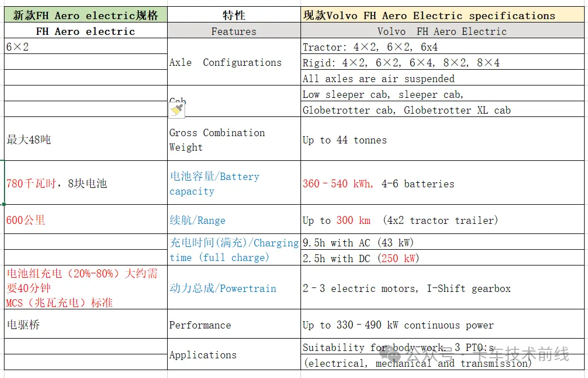The image size is (588, 378).
Task: Click '2 - 3 electric motors, I-Shift gearbox' cell
Action: point(442,287)
